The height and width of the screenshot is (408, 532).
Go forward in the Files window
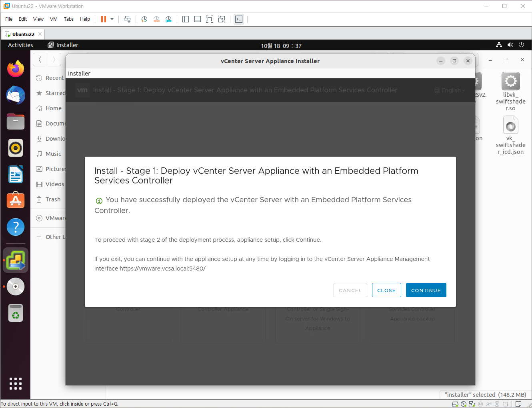[54, 60]
